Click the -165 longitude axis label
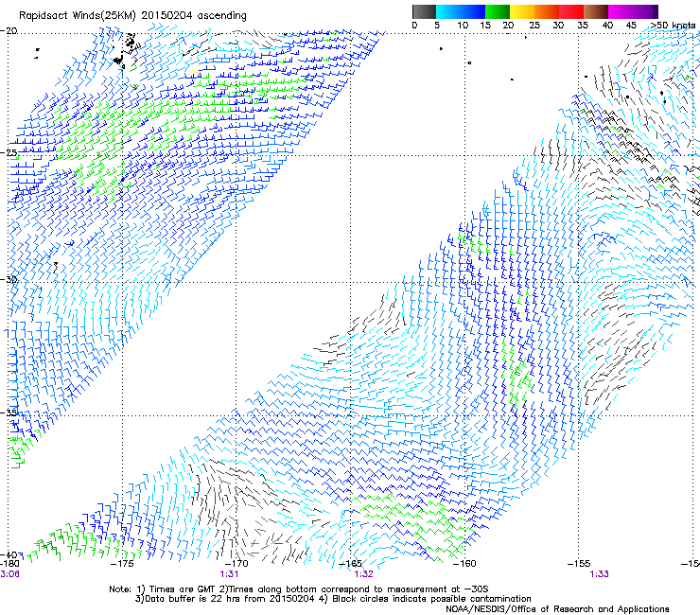700x615 pixels. point(350,564)
